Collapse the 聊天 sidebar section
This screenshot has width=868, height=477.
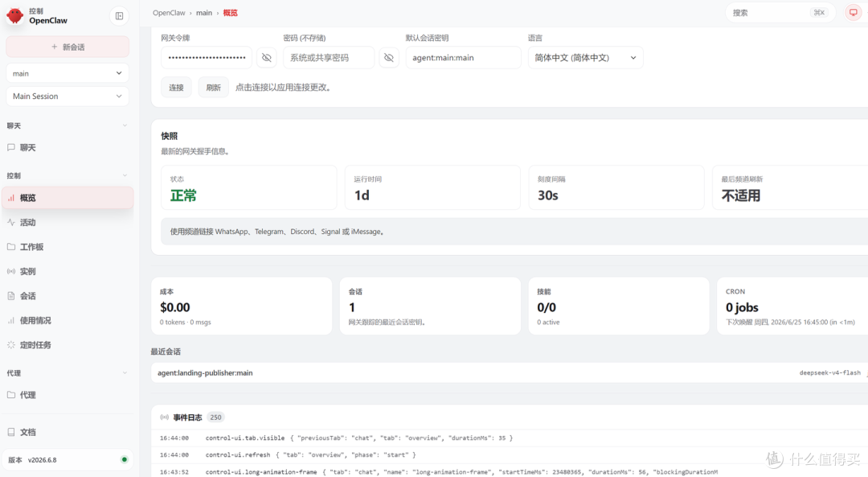[125, 125]
